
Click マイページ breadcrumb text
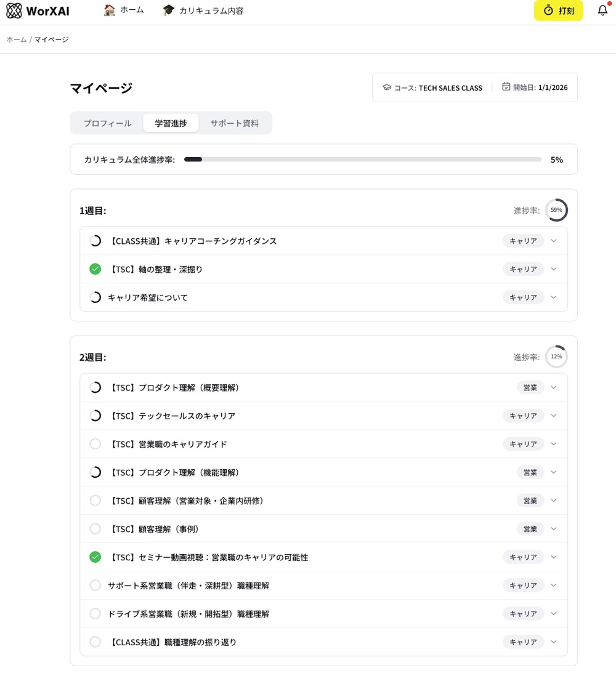(x=52, y=39)
